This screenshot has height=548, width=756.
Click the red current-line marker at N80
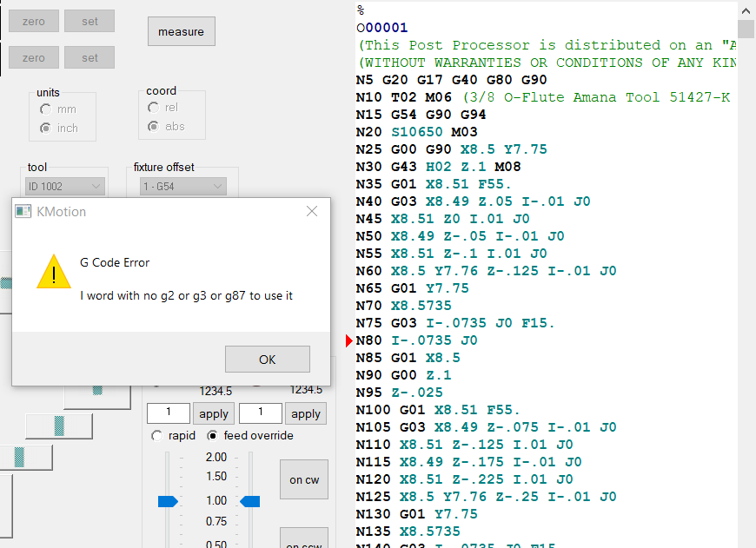tap(349, 340)
